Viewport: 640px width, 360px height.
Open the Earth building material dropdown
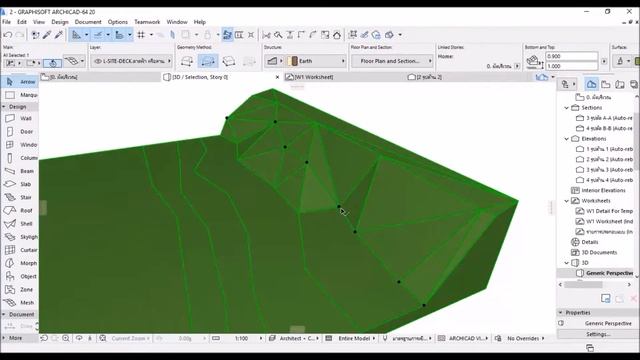click(x=316, y=61)
